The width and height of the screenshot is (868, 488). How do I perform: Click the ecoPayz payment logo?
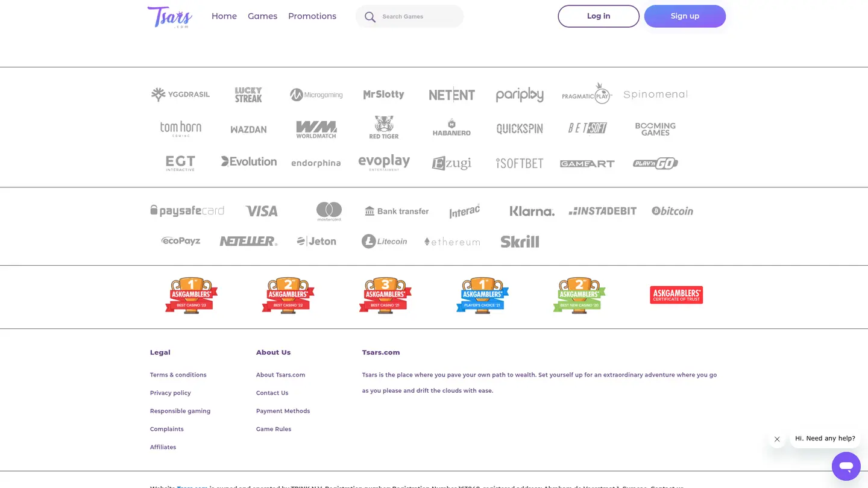pos(180,241)
